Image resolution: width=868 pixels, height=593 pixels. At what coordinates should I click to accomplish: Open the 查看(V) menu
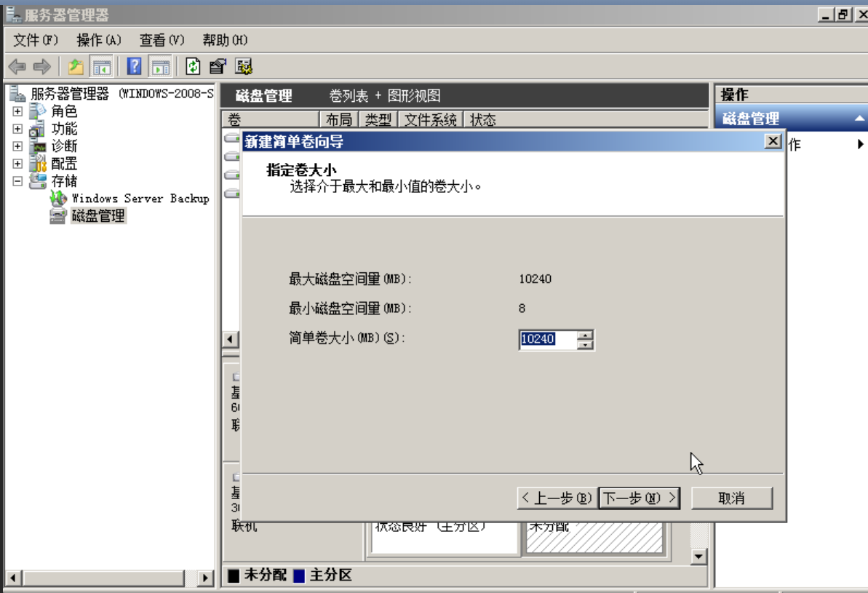click(x=162, y=40)
